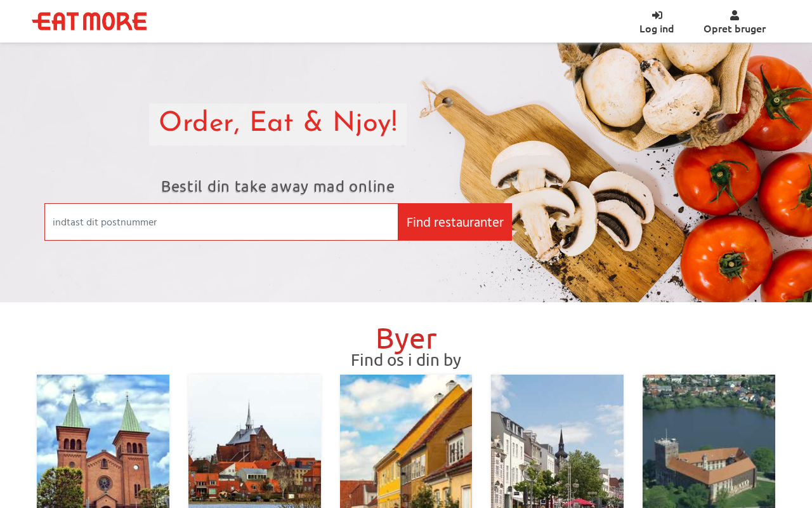Click the login arrow icon
Viewport: 812px width, 508px height.
coord(657,15)
